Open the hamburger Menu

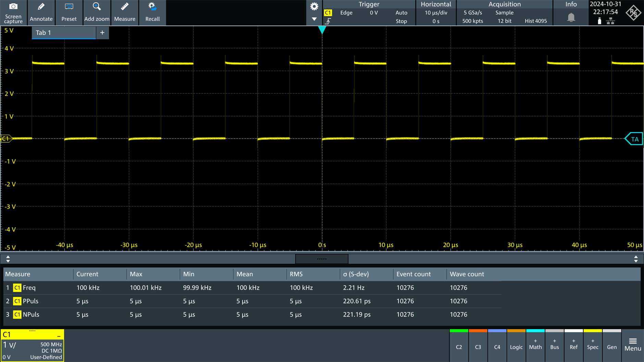pos(633,345)
